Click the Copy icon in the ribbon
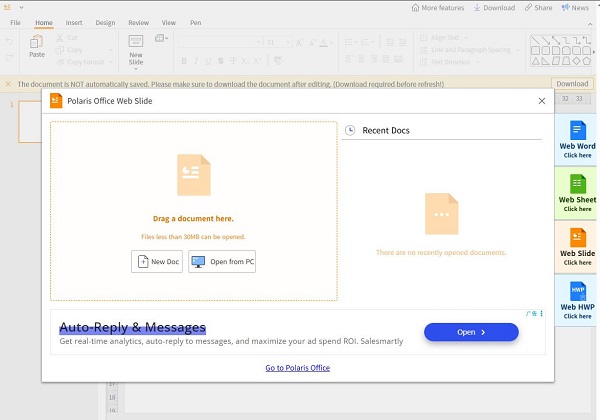 click(x=60, y=50)
